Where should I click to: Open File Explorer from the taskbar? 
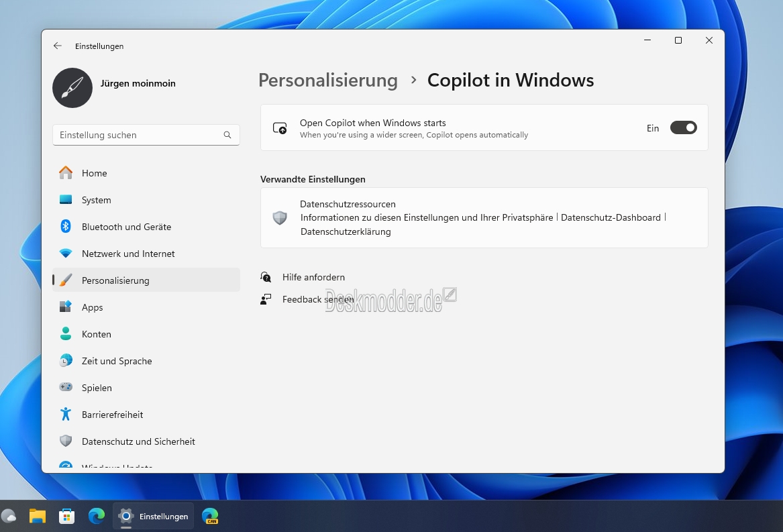(38, 516)
